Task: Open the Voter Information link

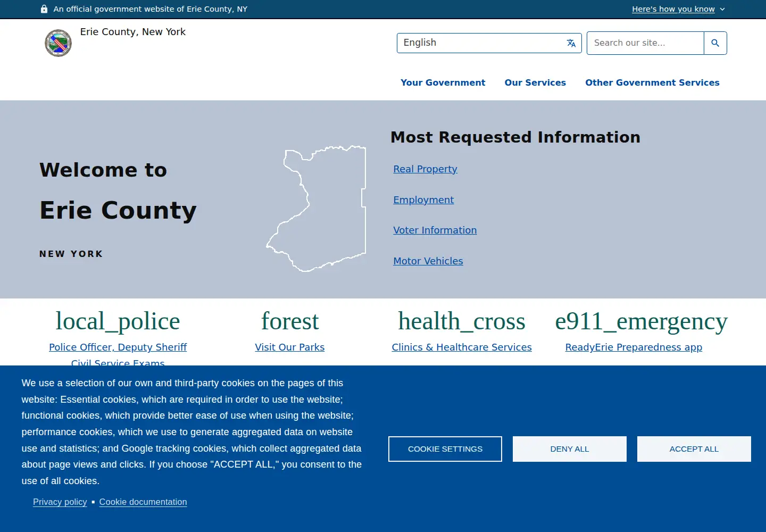Action: (435, 230)
